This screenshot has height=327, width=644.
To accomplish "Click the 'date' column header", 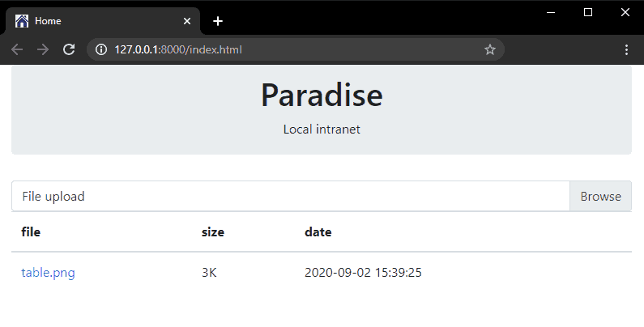I will (x=318, y=232).
